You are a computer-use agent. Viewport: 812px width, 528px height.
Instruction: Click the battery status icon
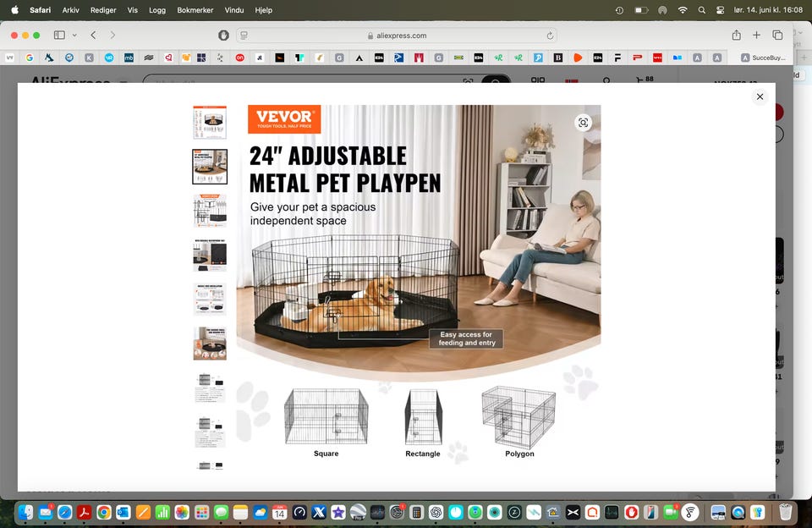pyautogui.click(x=641, y=10)
